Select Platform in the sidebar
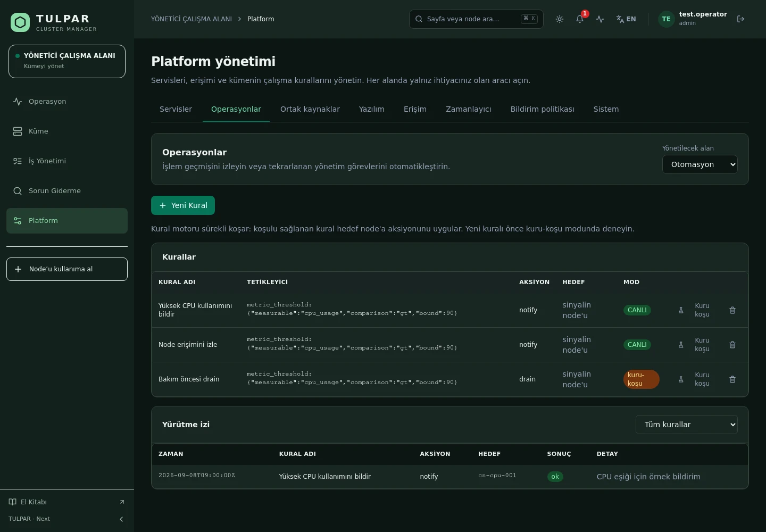This screenshot has width=766, height=532. [x=67, y=221]
